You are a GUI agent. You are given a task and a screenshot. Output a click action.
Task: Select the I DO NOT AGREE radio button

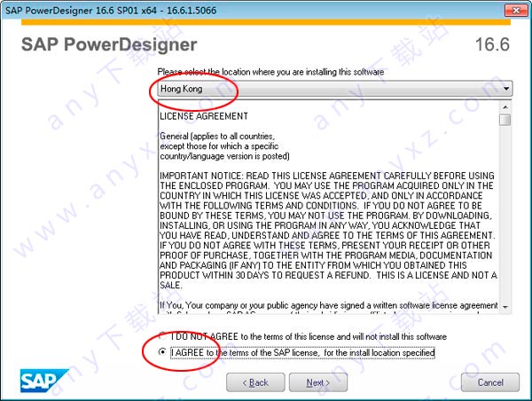click(162, 336)
